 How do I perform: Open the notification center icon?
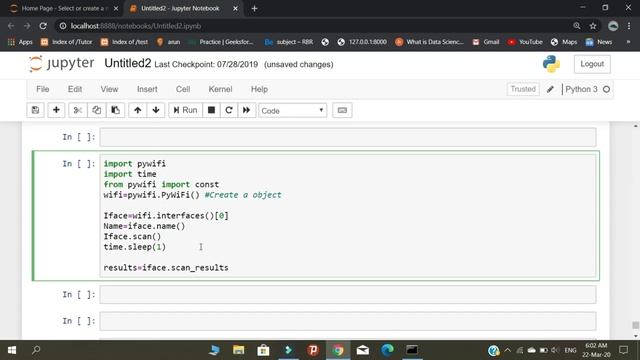tap(623, 350)
